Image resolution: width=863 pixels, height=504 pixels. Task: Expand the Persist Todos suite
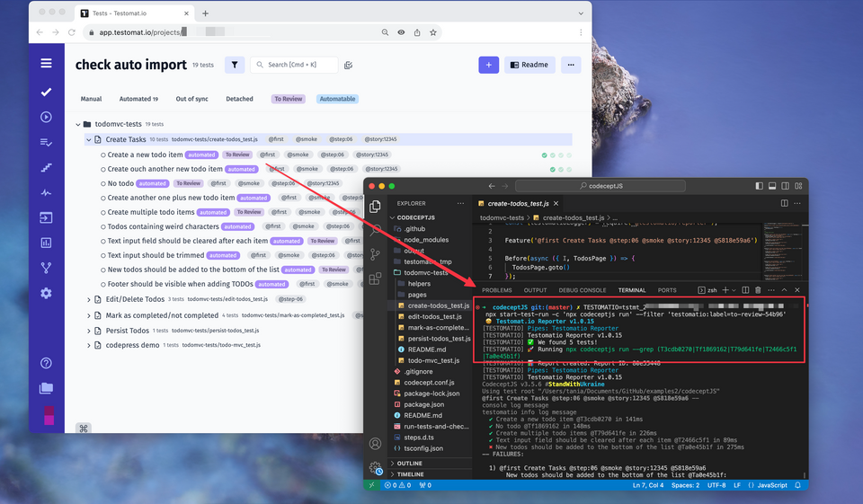tap(89, 331)
